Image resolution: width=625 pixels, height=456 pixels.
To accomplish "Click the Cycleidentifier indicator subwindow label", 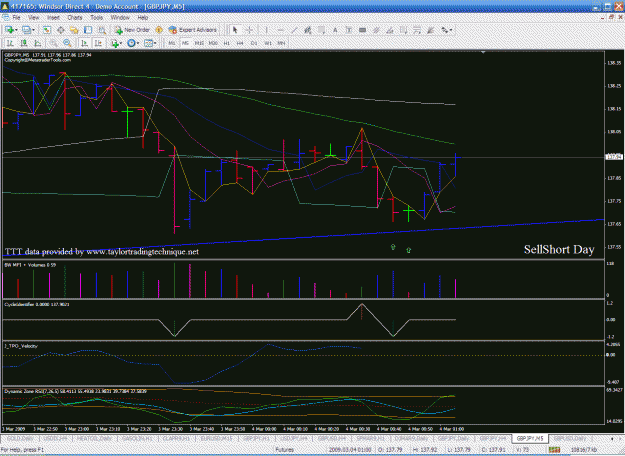I will pos(37,305).
